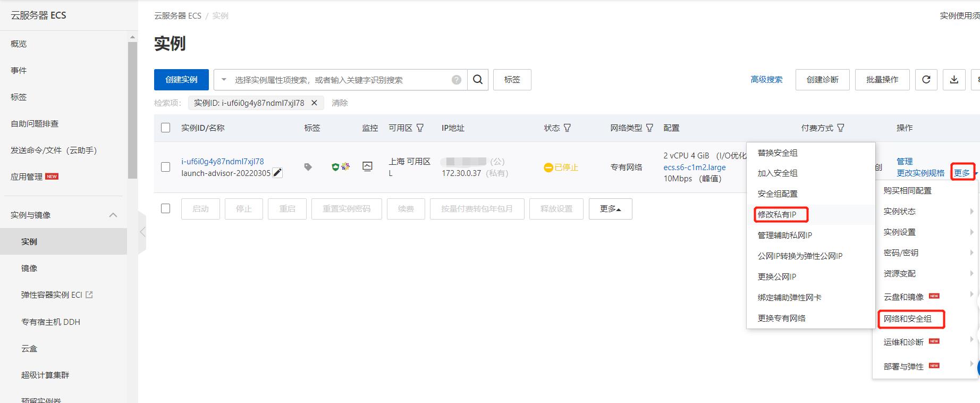Open monitoring chart icon for instance

[367, 166]
